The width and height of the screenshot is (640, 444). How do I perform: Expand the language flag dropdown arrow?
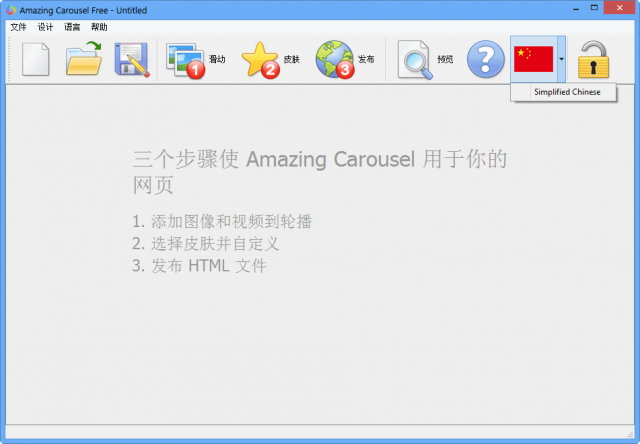click(x=562, y=59)
